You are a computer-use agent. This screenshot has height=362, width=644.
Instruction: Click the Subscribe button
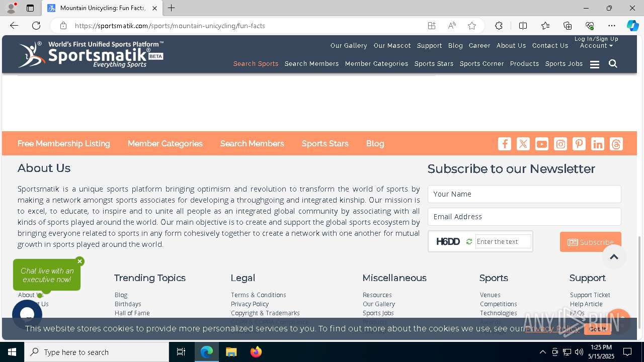click(x=590, y=242)
